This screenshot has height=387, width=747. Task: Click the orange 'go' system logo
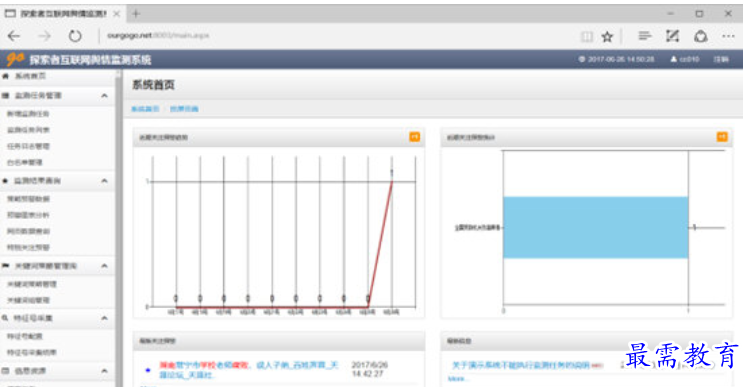[15, 59]
